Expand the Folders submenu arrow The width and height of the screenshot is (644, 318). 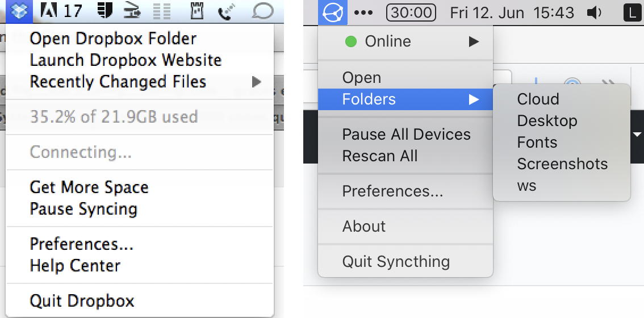click(473, 99)
